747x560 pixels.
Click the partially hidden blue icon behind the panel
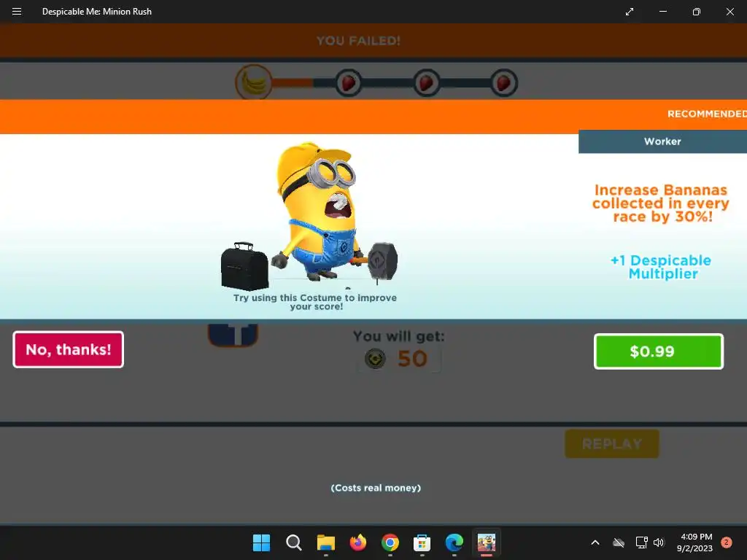[x=233, y=335]
